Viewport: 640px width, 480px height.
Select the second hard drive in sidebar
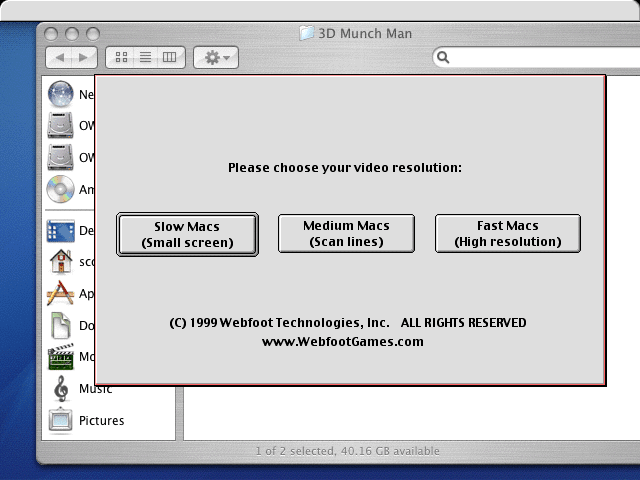[x=61, y=157]
